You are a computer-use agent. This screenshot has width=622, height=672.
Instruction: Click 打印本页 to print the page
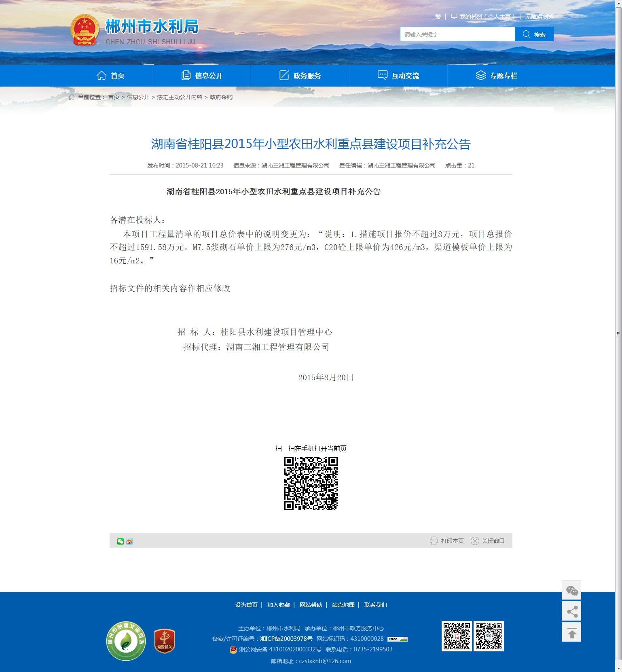click(447, 541)
